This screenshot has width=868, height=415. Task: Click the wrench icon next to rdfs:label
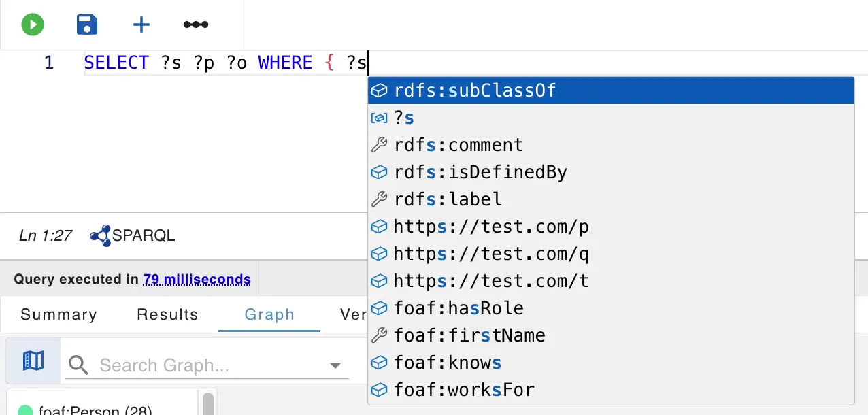(379, 199)
